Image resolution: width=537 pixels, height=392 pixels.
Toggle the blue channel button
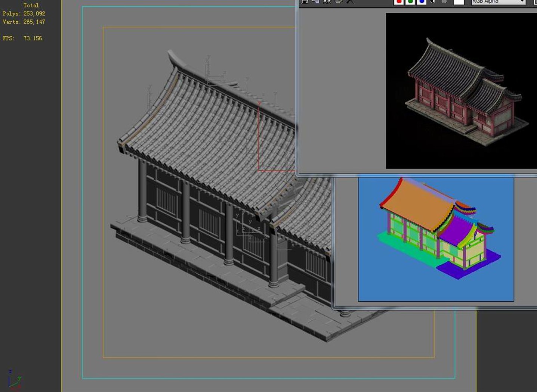click(x=422, y=2)
